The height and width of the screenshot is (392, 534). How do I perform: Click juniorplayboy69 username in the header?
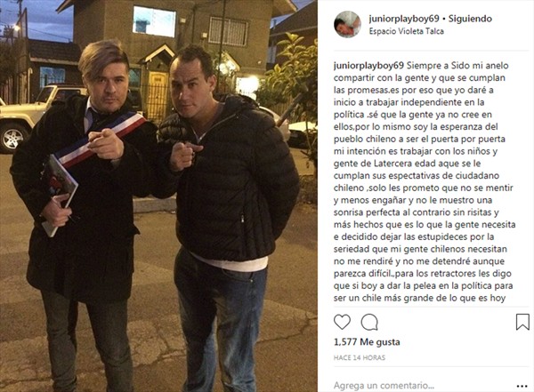coord(404,19)
